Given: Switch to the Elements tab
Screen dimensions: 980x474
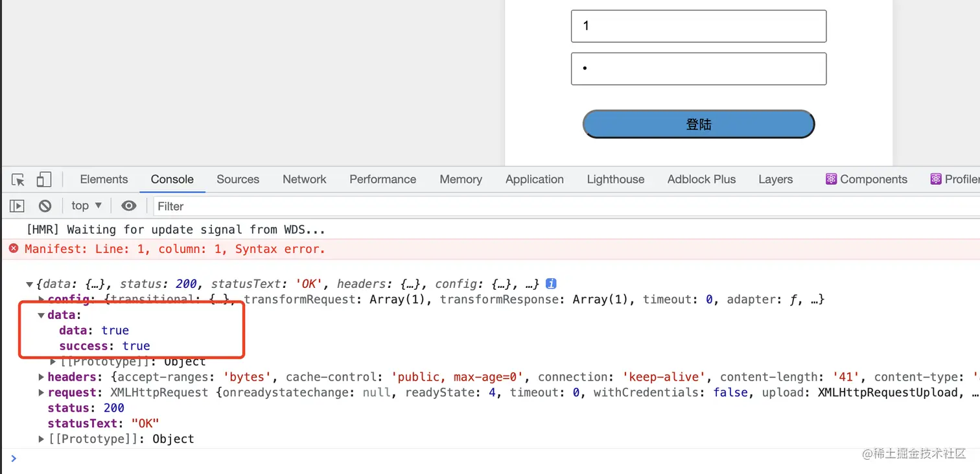Looking at the screenshot, I should tap(104, 180).
